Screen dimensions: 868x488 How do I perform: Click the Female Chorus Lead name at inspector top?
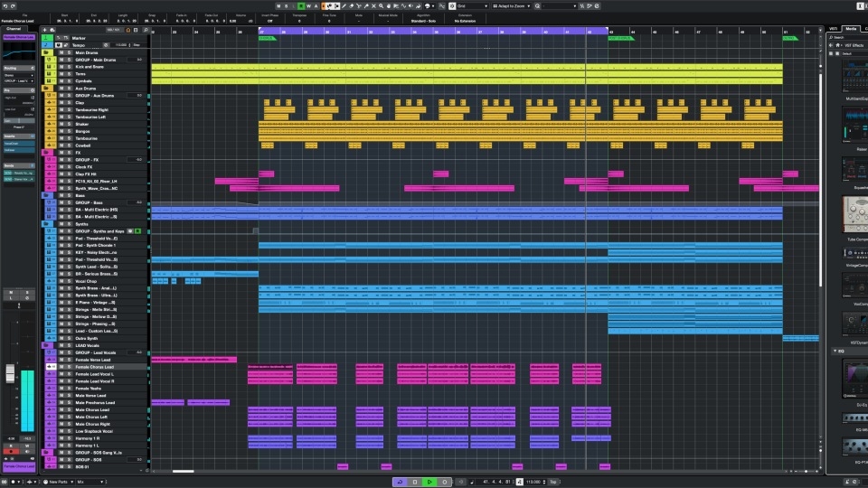[x=19, y=37]
